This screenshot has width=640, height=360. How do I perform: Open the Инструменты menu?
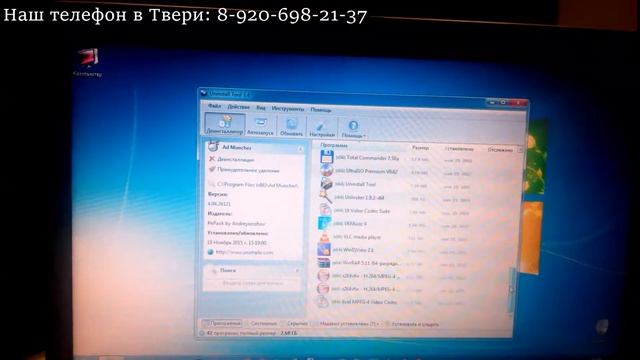click(x=287, y=109)
